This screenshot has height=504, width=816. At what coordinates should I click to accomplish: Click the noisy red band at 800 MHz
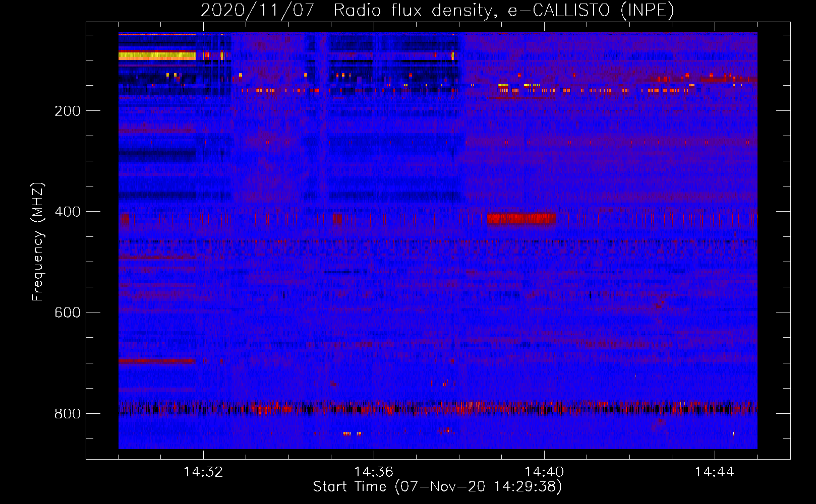(438, 408)
